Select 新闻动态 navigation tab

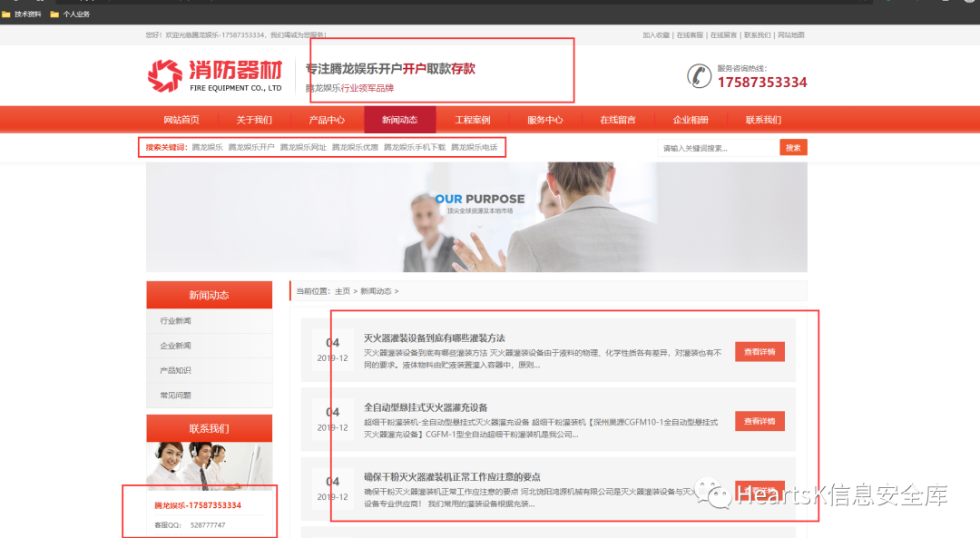(399, 120)
